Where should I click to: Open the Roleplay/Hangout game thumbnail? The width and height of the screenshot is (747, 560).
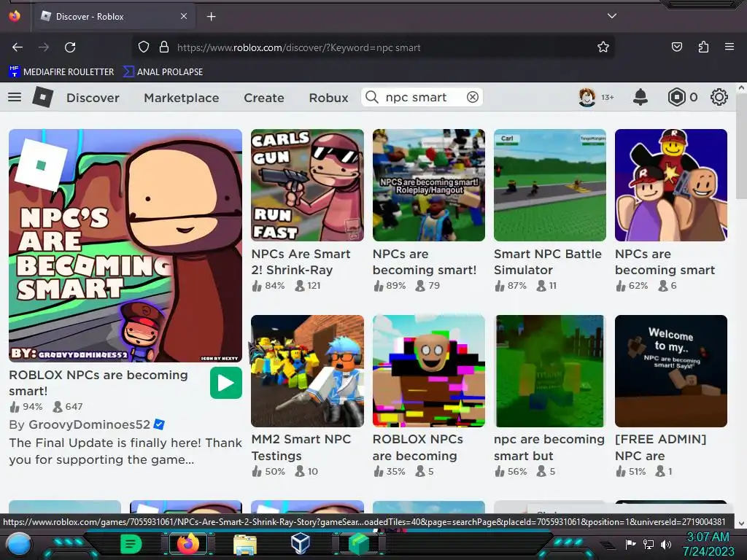[x=429, y=185]
